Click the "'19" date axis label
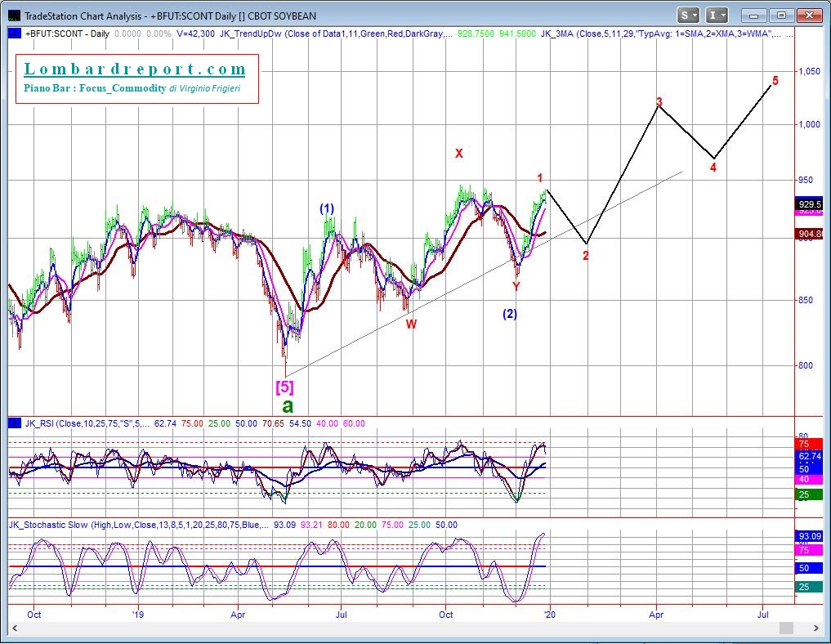The width and height of the screenshot is (831, 644). [138, 615]
